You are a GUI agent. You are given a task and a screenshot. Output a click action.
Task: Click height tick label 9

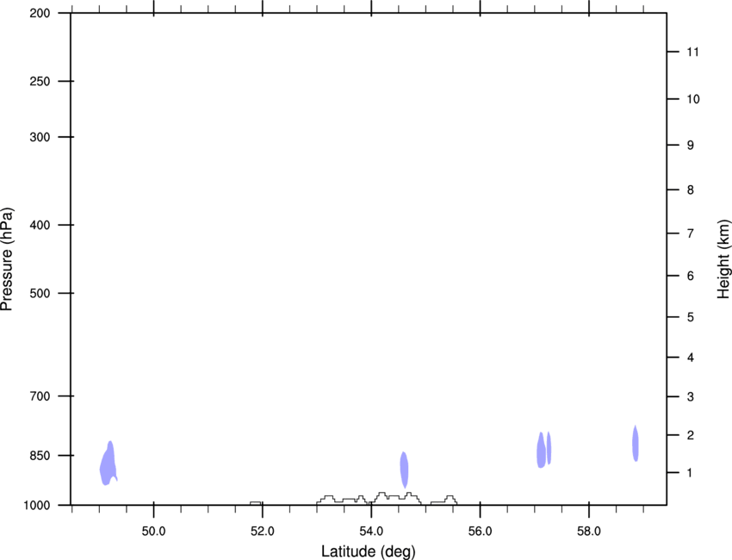tap(690, 146)
